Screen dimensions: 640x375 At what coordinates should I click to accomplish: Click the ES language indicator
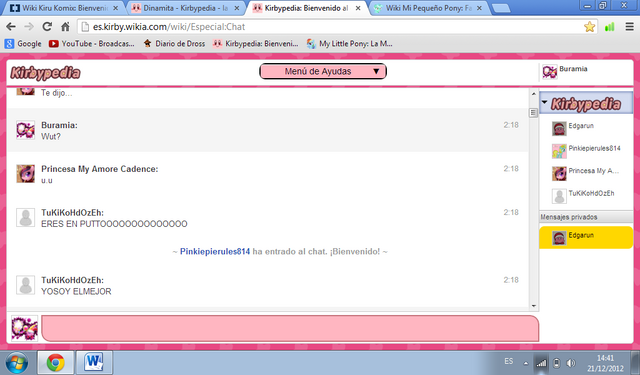[509, 362]
